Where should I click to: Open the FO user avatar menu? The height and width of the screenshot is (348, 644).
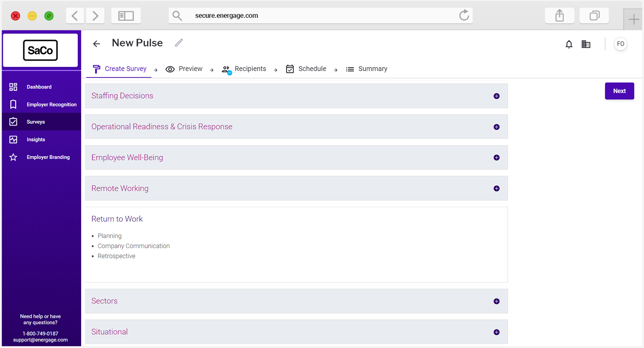pos(620,44)
